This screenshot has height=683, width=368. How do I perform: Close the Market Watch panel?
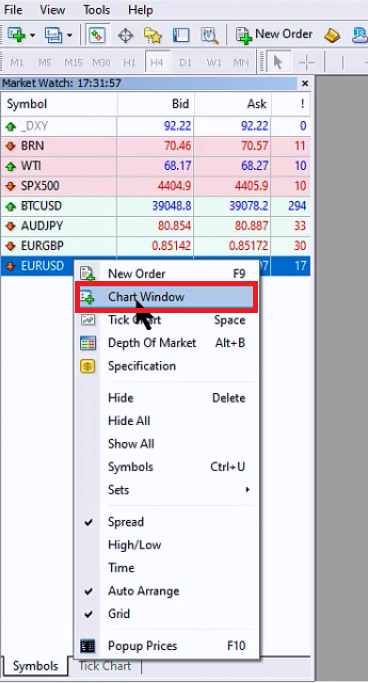click(305, 83)
